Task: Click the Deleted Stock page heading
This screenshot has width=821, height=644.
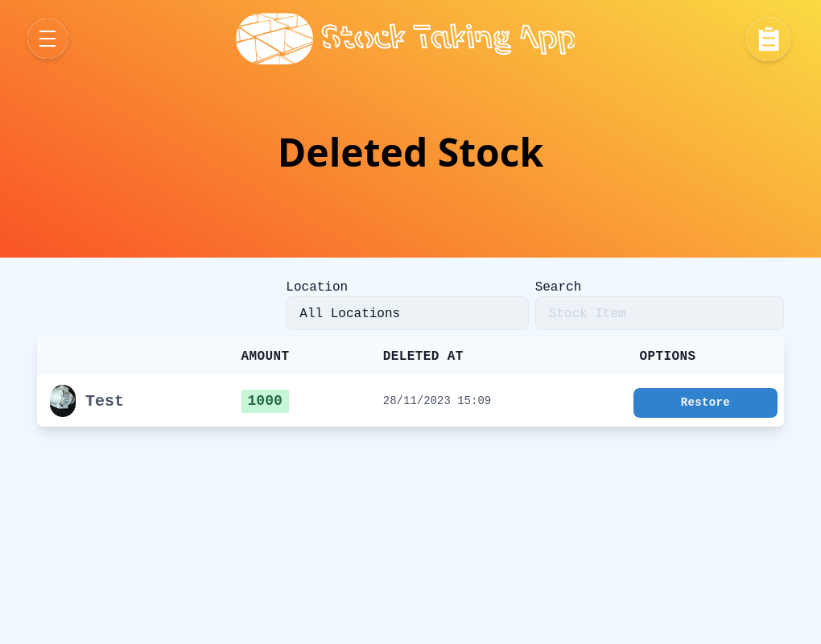Action: point(410,152)
